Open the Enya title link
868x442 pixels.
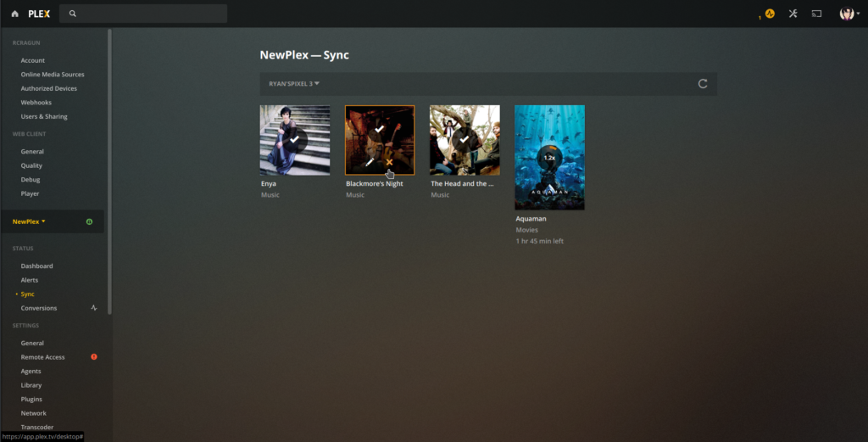pos(269,183)
